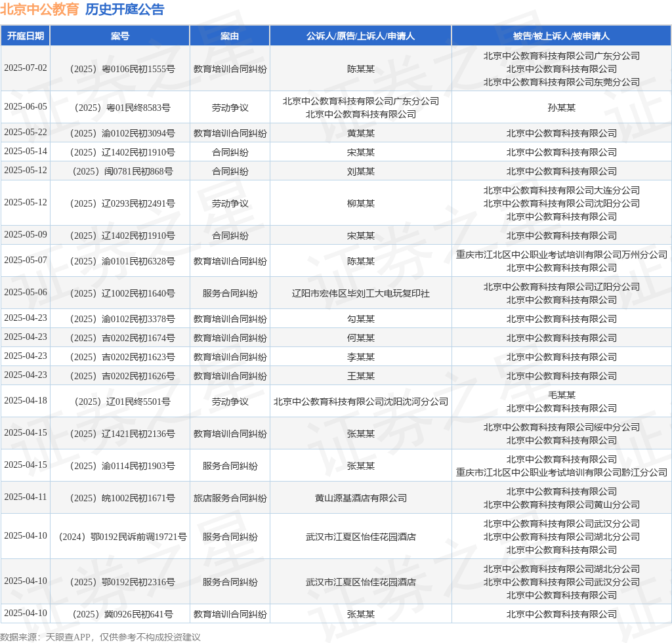
Task: Select the date cell 2025-05-07
Action: click(26, 260)
